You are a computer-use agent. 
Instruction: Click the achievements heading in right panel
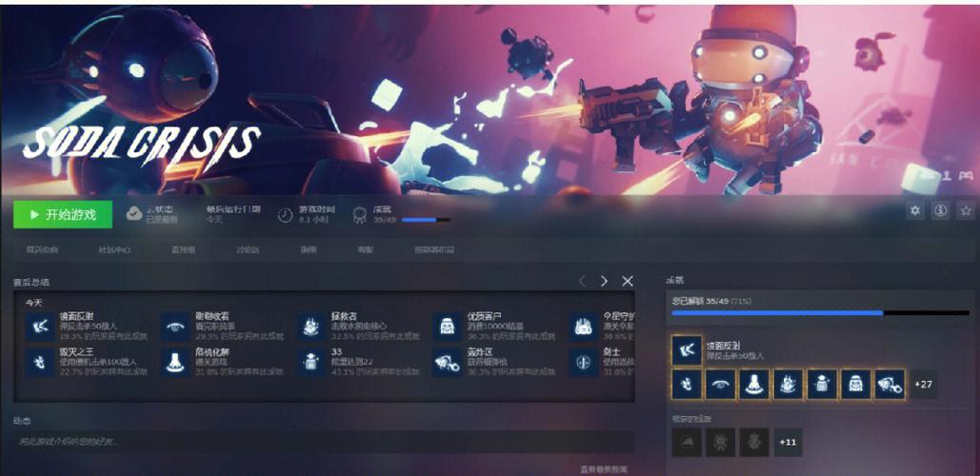675,281
